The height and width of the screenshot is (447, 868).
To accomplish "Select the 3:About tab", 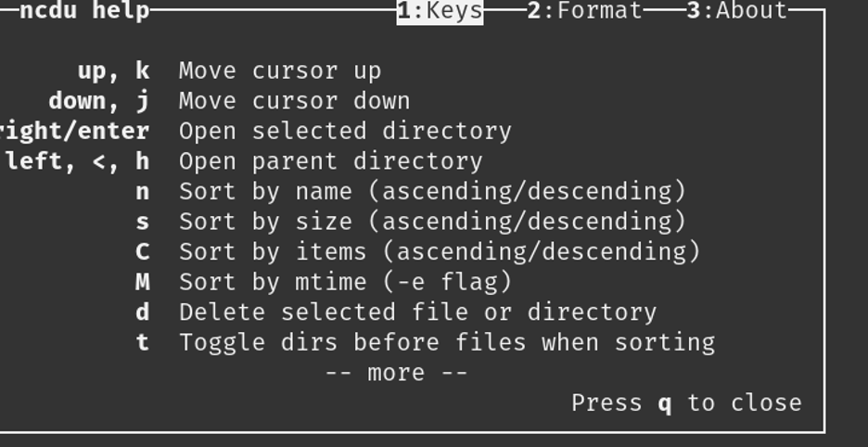I will tap(736, 11).
